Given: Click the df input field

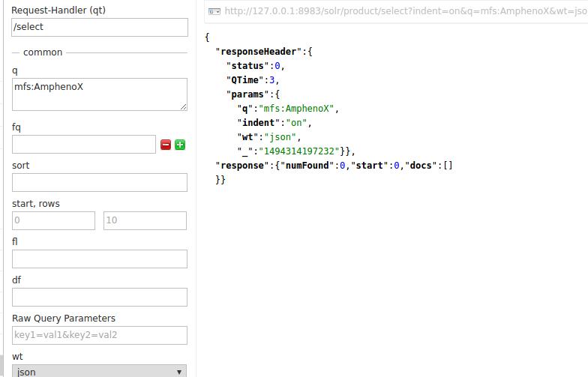Looking at the screenshot, I should pyautogui.click(x=100, y=297).
